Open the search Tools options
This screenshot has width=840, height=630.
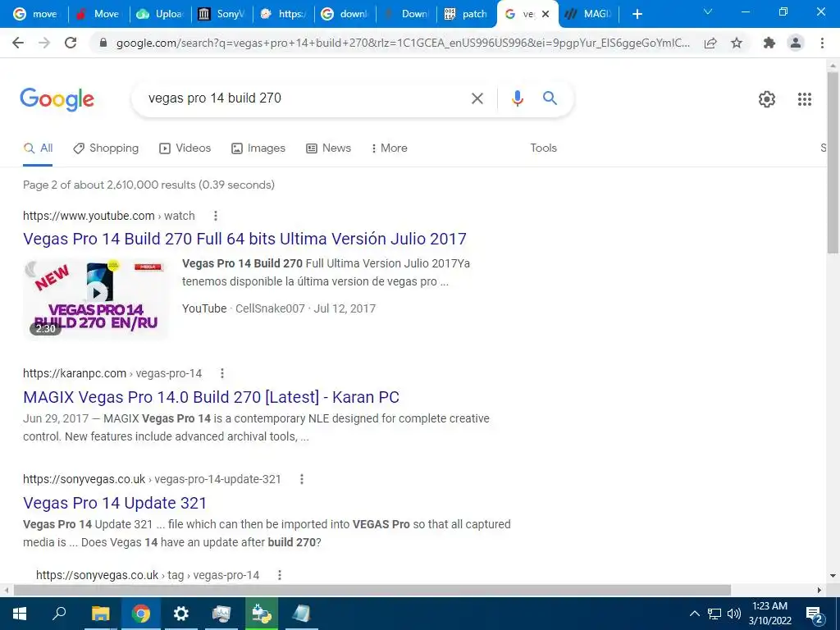pyautogui.click(x=543, y=148)
